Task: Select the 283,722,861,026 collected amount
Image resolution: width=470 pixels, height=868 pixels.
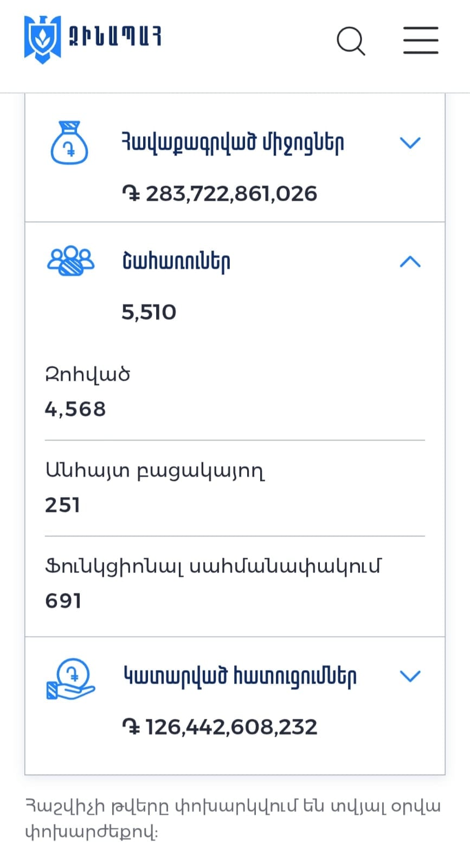Action: pos(220,194)
